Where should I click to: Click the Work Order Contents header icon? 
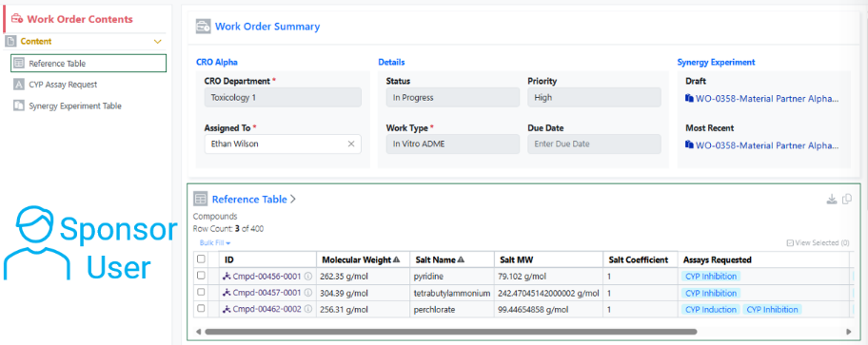[17, 19]
